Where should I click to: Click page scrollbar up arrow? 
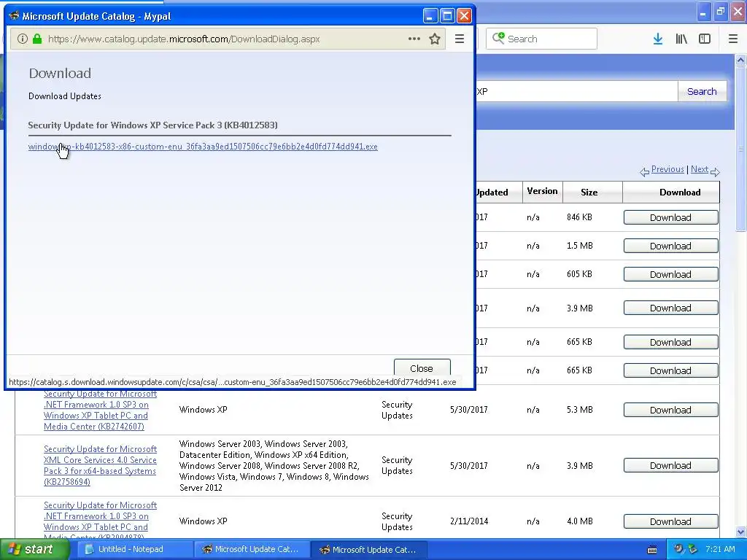click(x=740, y=60)
